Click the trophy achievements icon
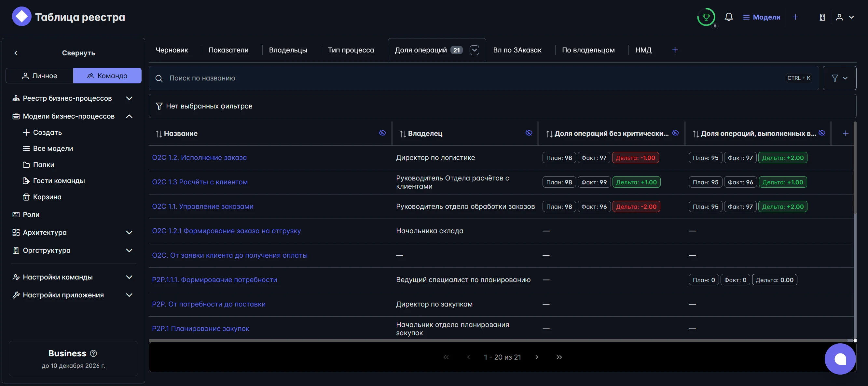This screenshot has width=868, height=386. (x=706, y=17)
